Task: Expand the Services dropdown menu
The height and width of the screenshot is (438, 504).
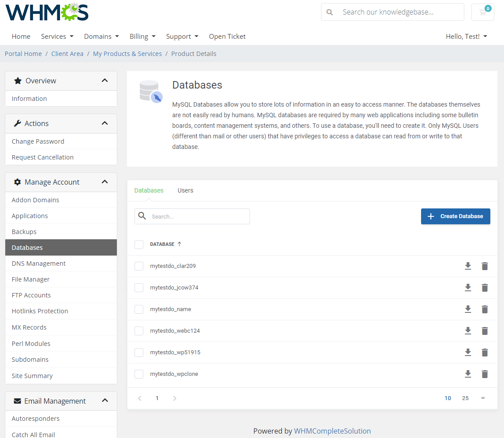Action: tap(57, 36)
